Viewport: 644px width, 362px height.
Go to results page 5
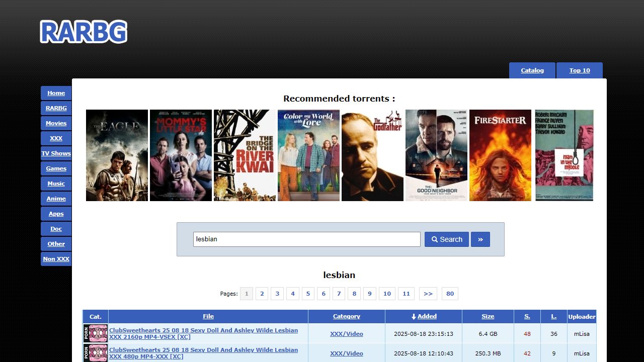pos(308,294)
